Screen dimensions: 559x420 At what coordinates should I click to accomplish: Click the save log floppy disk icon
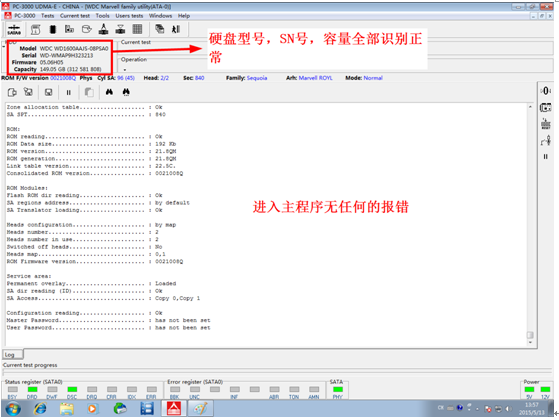click(x=48, y=92)
